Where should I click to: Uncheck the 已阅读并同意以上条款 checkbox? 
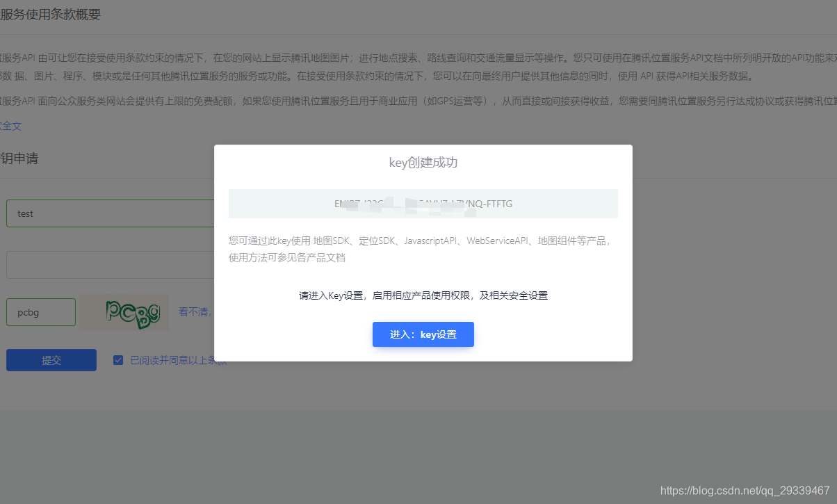pyautogui.click(x=117, y=360)
